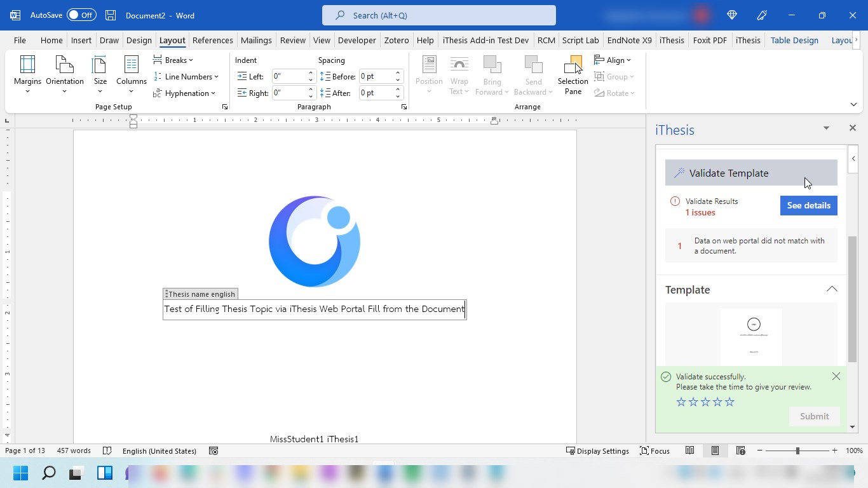Image resolution: width=868 pixels, height=488 pixels.
Task: Open the File tab
Action: tap(20, 40)
